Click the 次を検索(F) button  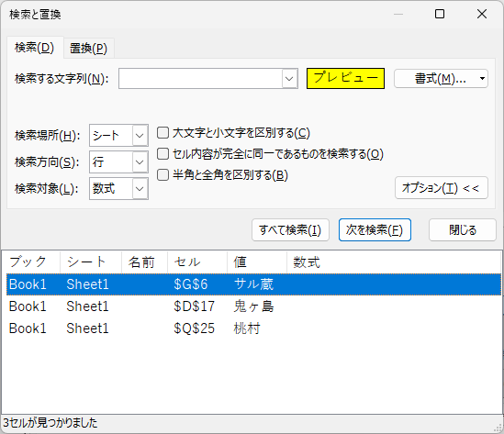(375, 230)
